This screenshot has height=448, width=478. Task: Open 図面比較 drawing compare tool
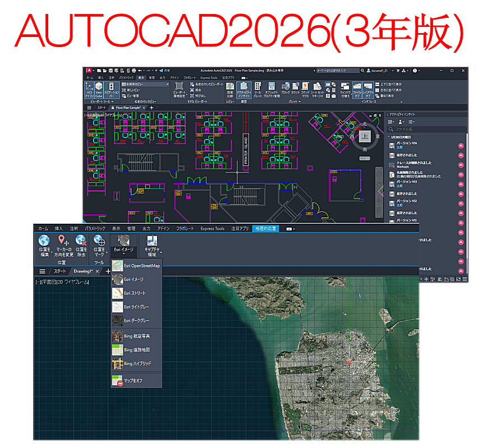click(x=230, y=90)
